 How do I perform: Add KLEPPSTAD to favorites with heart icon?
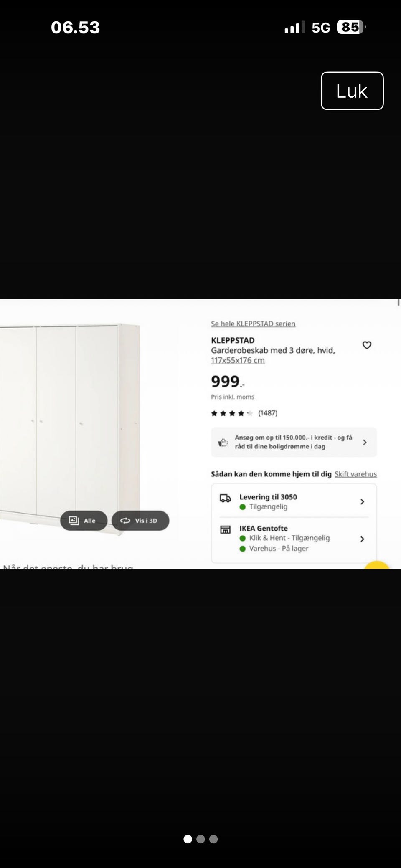pos(367,345)
